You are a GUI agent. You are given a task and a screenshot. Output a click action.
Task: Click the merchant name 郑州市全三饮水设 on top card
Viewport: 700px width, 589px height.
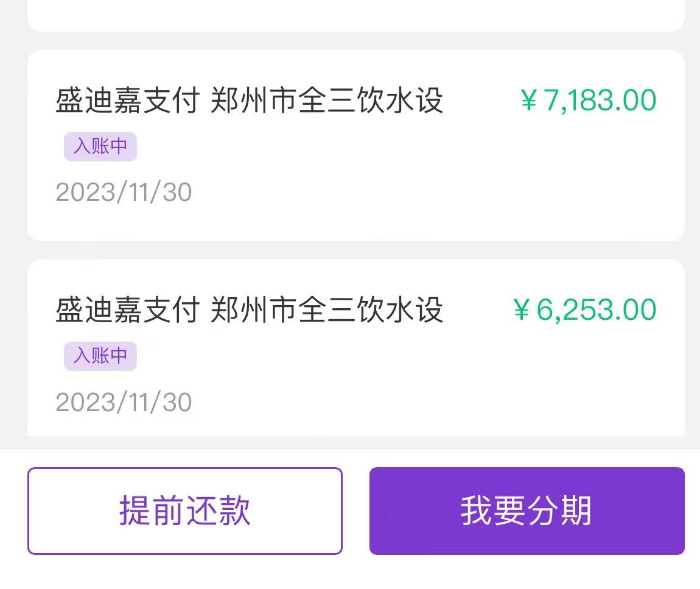pos(329,99)
